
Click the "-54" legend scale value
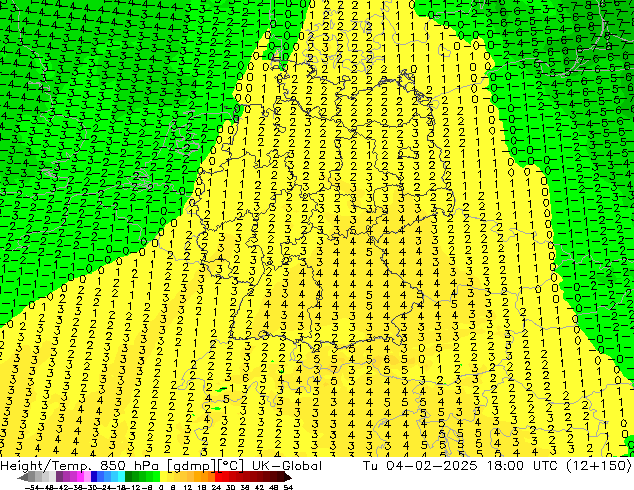[x=32, y=487]
